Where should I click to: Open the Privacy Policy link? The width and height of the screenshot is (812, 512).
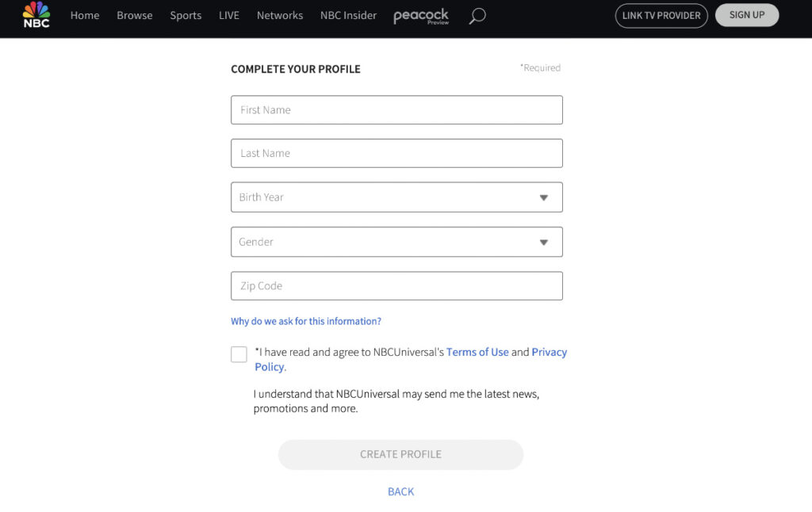(x=550, y=352)
